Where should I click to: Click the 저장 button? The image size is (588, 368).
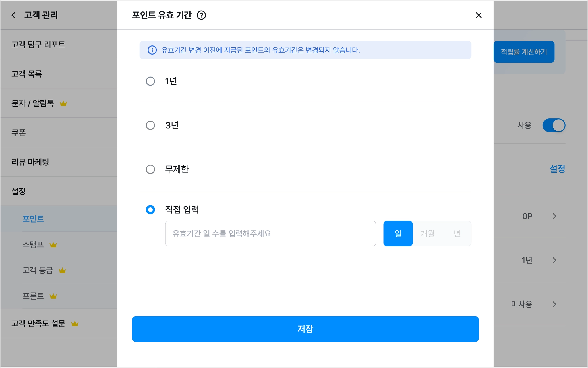(305, 329)
